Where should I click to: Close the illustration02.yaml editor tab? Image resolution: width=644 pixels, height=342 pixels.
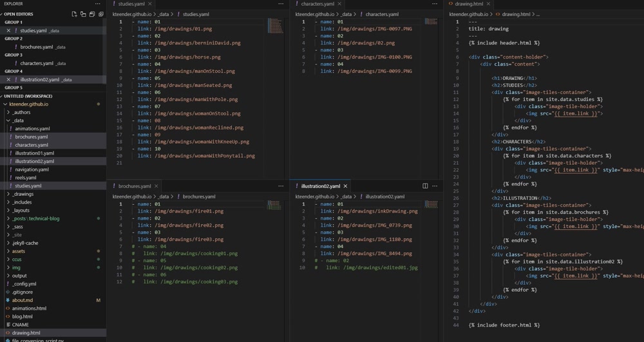[x=345, y=186]
